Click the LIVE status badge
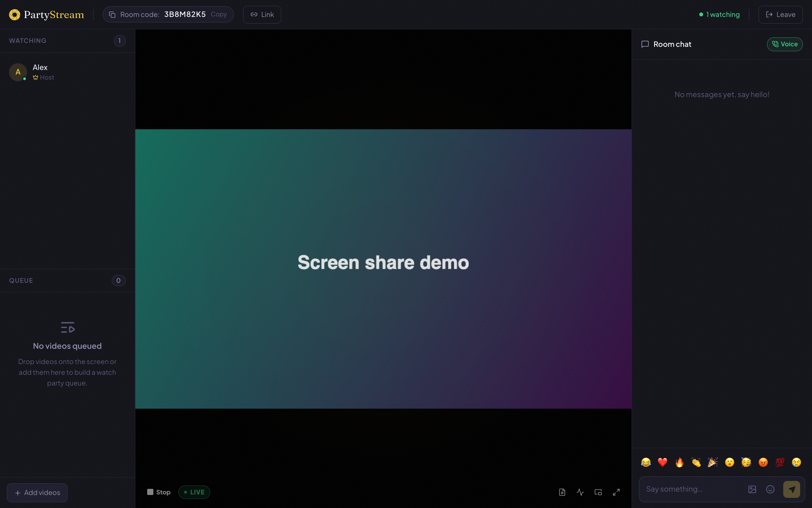This screenshot has height=508, width=812. (x=194, y=492)
